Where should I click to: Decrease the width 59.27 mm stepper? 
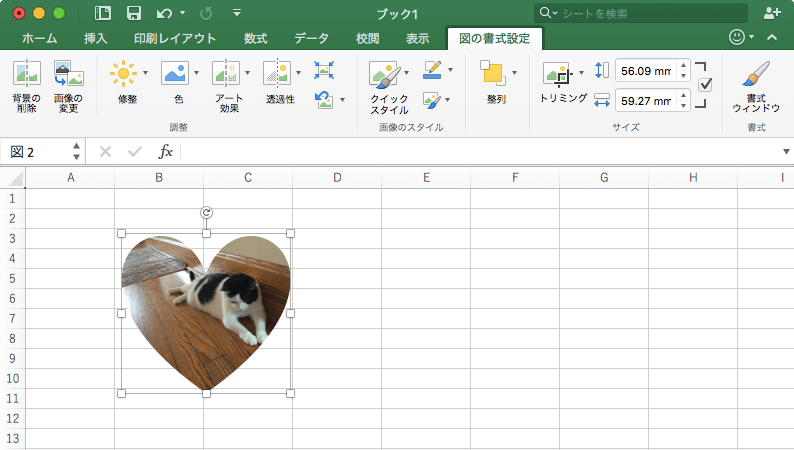(684, 105)
